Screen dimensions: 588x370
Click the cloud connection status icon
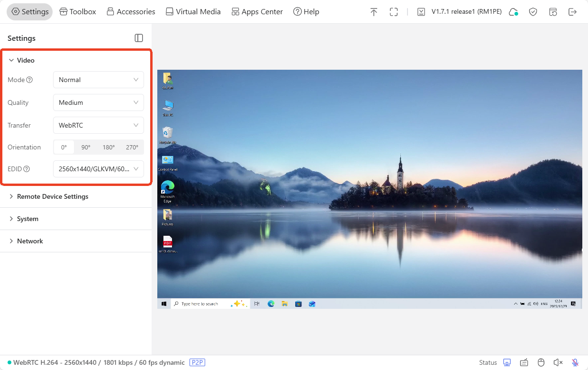click(513, 12)
